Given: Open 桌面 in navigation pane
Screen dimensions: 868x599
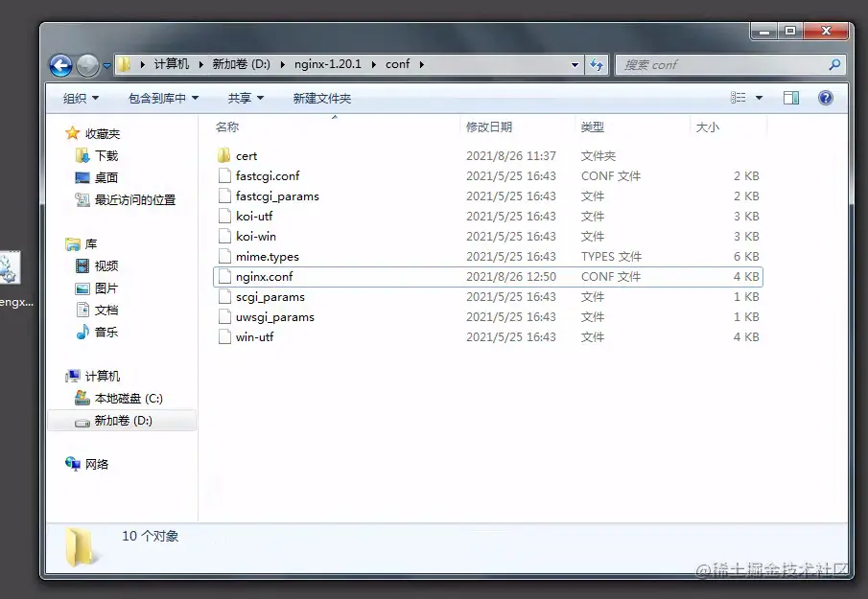Looking at the screenshot, I should point(106,177).
